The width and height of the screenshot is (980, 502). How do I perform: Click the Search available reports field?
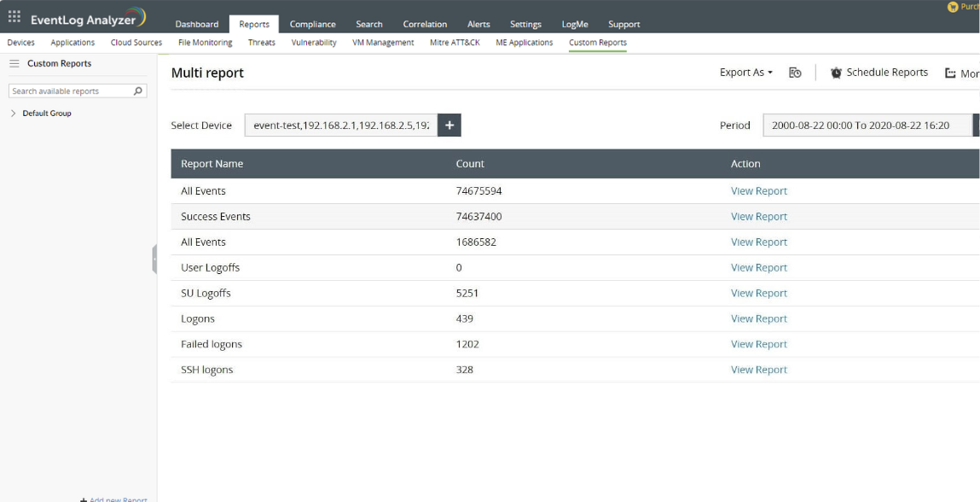click(70, 91)
